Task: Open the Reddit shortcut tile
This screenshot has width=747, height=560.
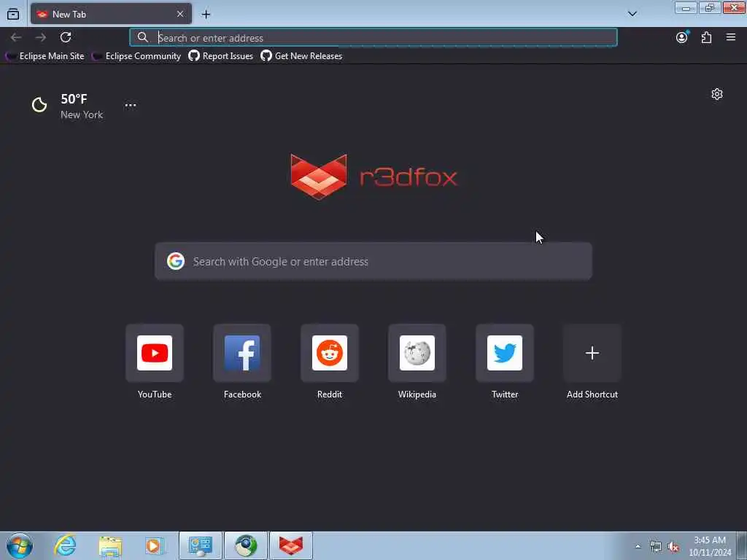Action: tap(330, 353)
